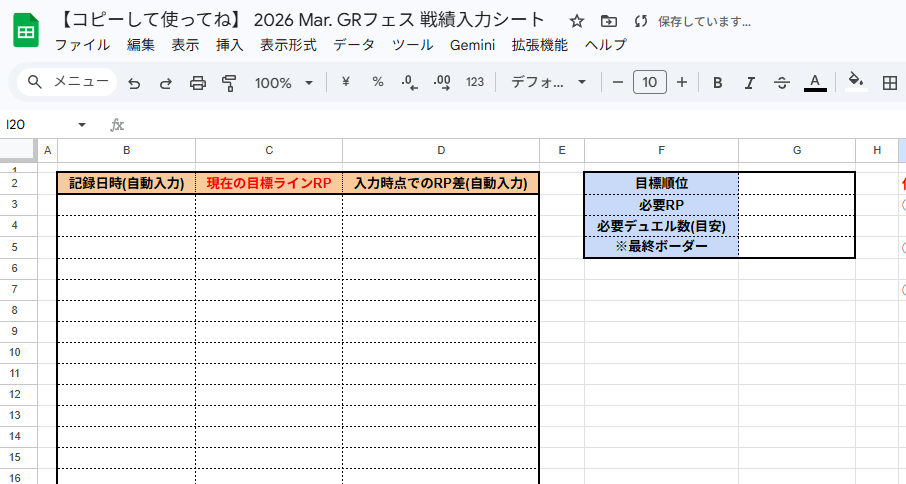Open text color picker
The height and width of the screenshot is (484, 906).
pyautogui.click(x=815, y=83)
